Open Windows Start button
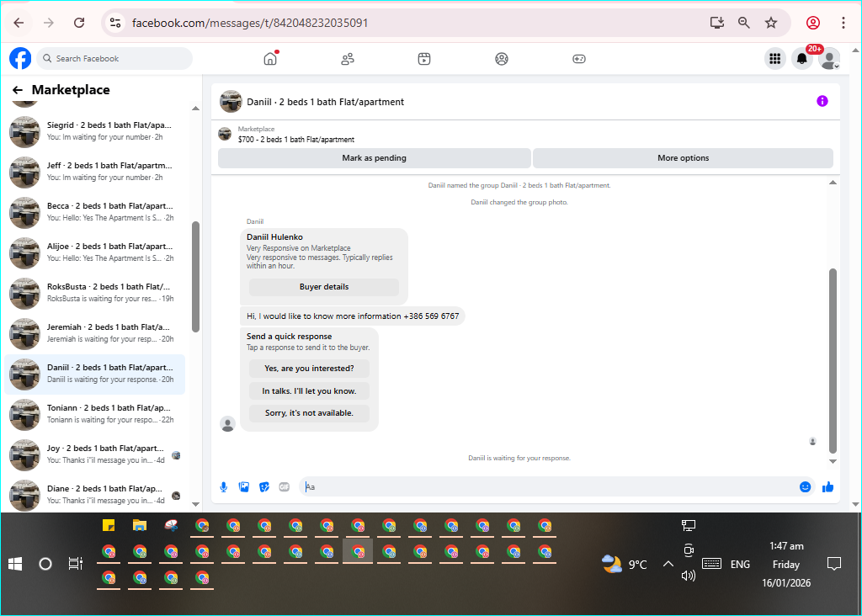The height and width of the screenshot is (616, 862). point(15,564)
